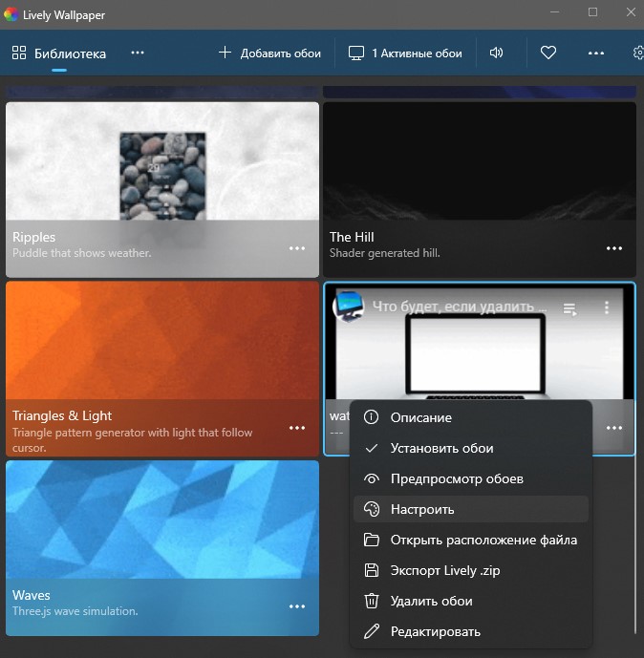Viewport: 644px width, 658px height.
Task: Click the monitor icon in toolbar
Action: (356, 53)
